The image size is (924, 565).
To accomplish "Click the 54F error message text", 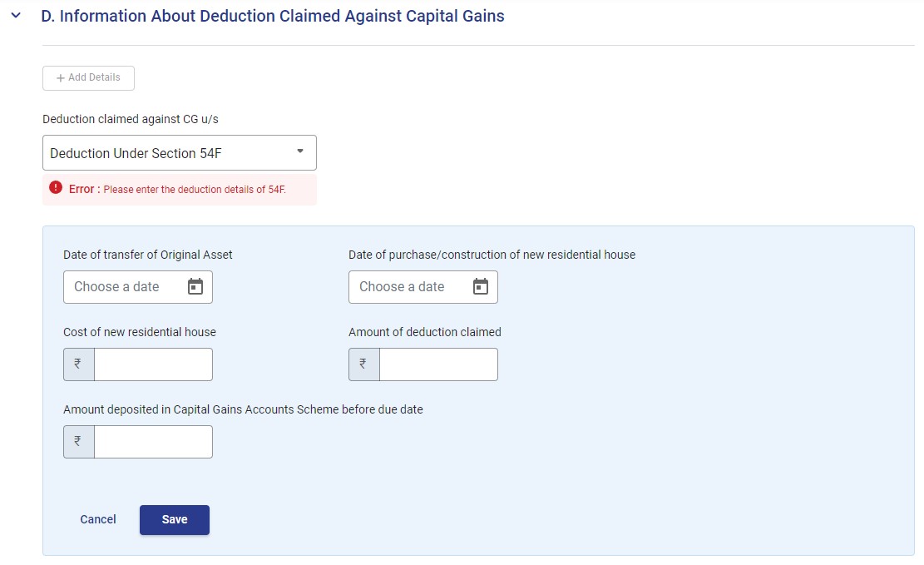I will point(194,190).
